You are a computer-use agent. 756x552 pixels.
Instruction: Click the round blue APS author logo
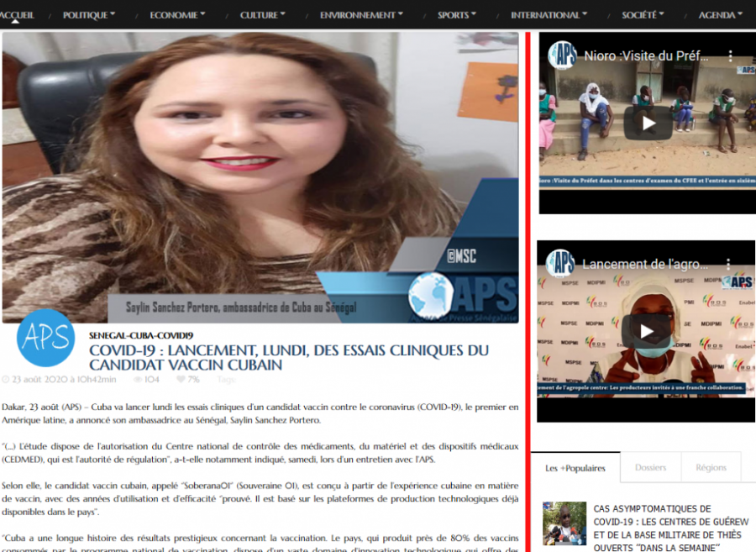tap(46, 338)
